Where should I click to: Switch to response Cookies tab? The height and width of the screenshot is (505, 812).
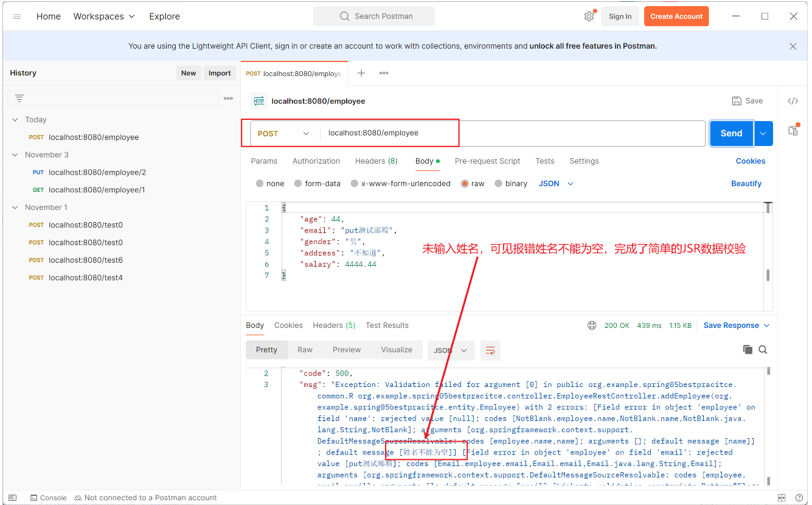click(288, 326)
